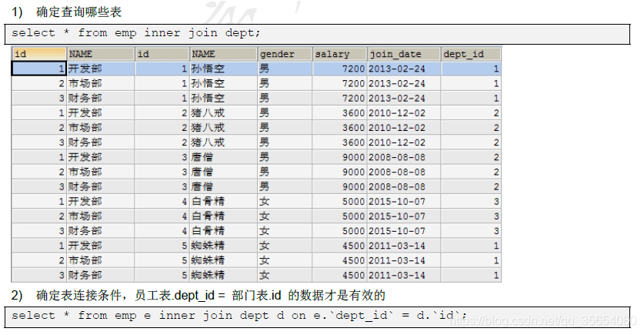Click 财务部 in the 蜘蛛精 row

85,276
